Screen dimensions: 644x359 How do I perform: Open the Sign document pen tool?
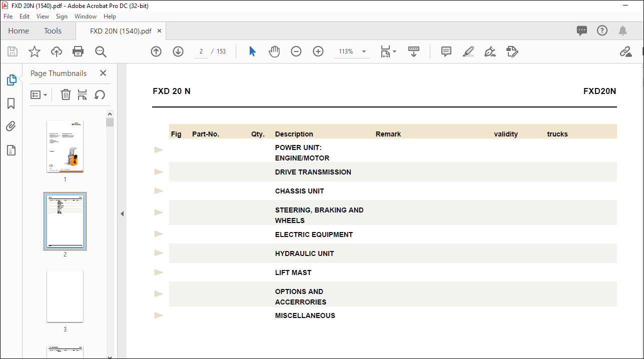[x=490, y=51]
